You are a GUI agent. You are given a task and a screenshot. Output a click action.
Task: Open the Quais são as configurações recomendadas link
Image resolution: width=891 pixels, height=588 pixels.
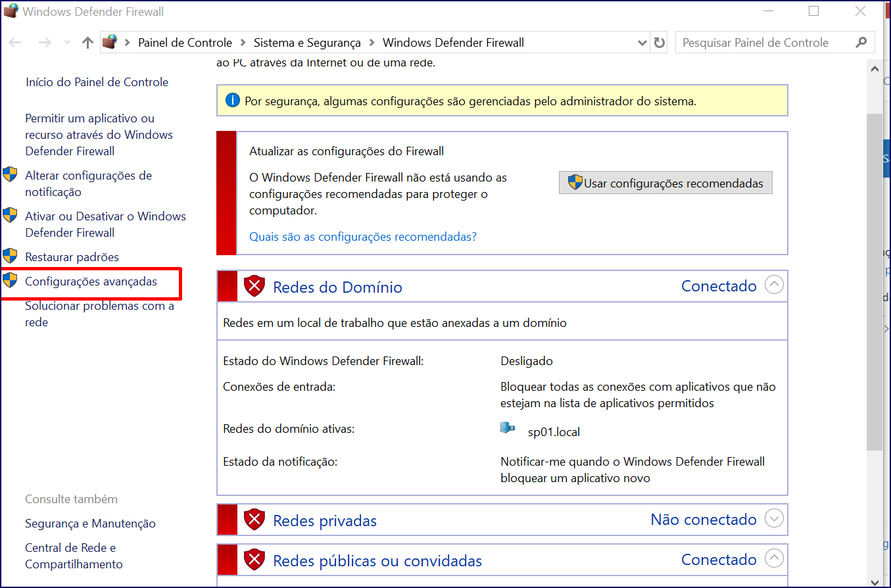tap(362, 236)
